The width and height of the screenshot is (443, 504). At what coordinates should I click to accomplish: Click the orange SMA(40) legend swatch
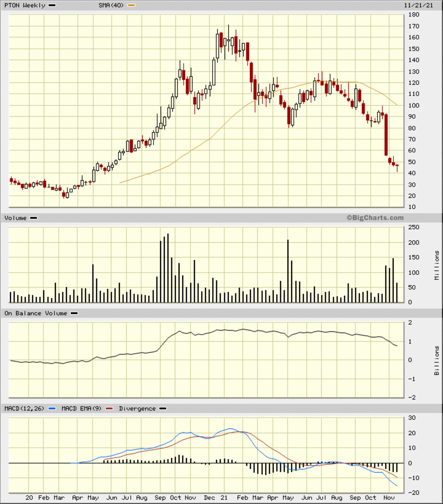131,5
